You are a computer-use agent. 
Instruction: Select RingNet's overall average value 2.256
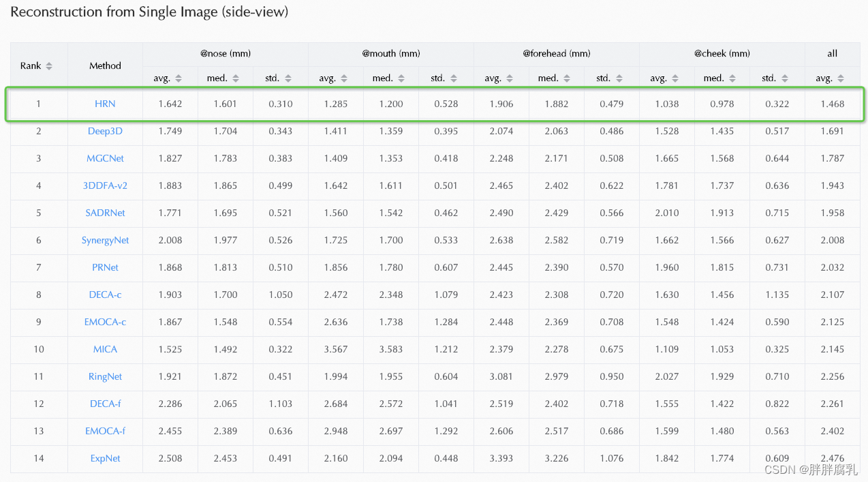pos(833,376)
